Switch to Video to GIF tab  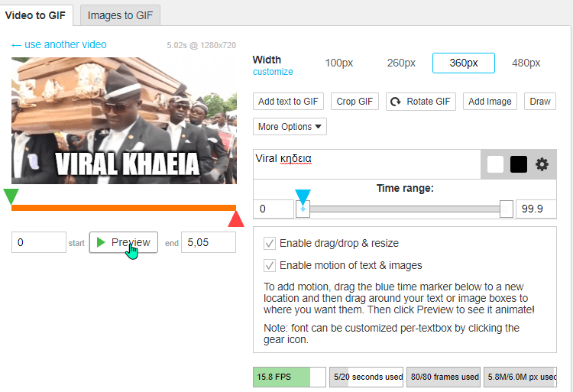point(35,15)
